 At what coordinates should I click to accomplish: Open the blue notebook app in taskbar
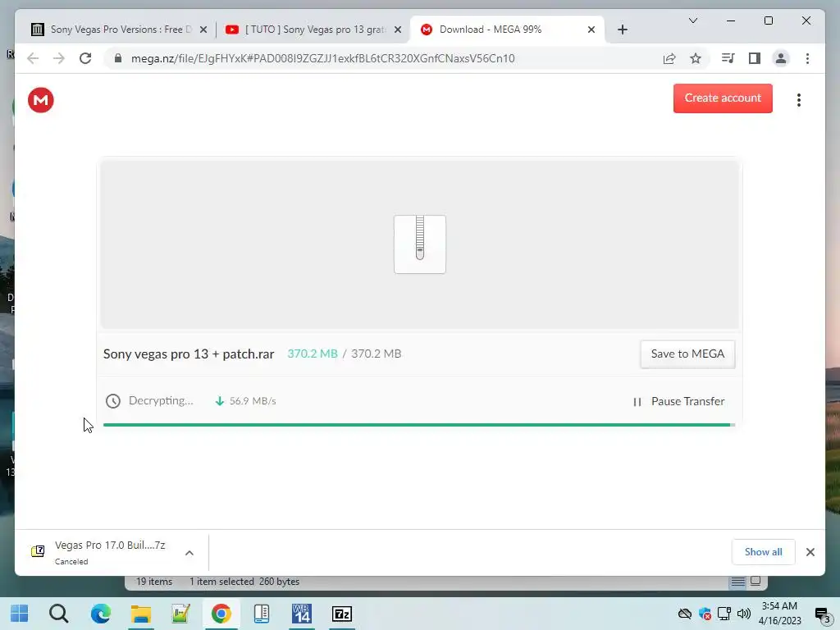tap(262, 614)
